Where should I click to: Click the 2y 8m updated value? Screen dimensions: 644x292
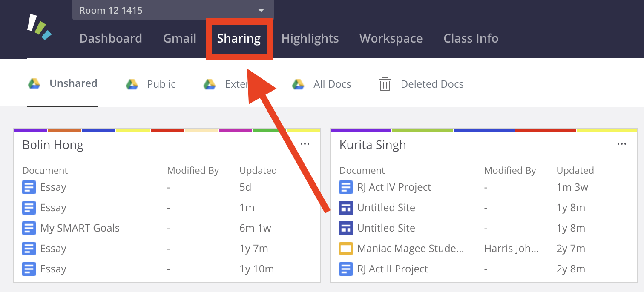(571, 269)
